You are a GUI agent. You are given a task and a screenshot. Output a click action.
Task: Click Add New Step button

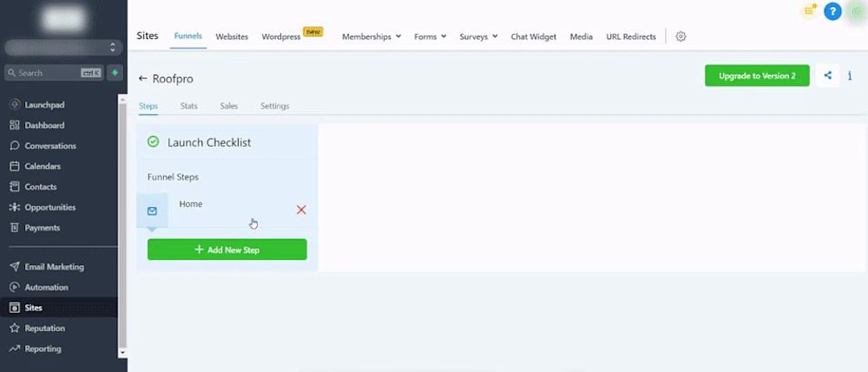pyautogui.click(x=227, y=249)
